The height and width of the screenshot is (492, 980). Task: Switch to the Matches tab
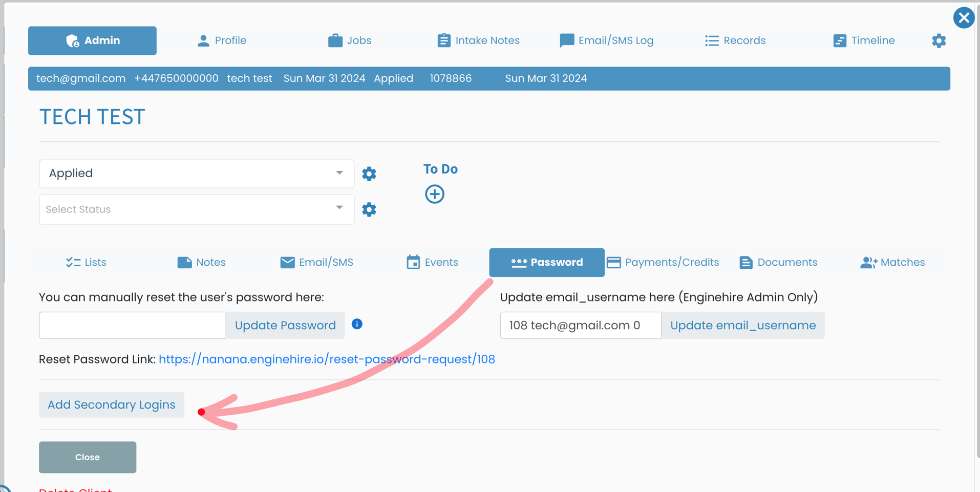(x=892, y=262)
